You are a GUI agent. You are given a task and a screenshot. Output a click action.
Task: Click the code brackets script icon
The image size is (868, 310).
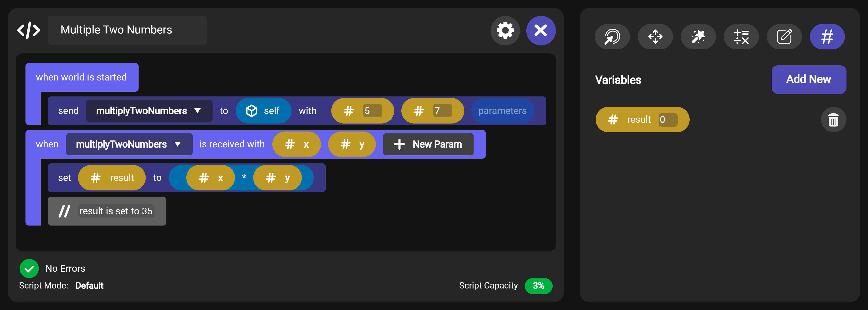pos(29,31)
